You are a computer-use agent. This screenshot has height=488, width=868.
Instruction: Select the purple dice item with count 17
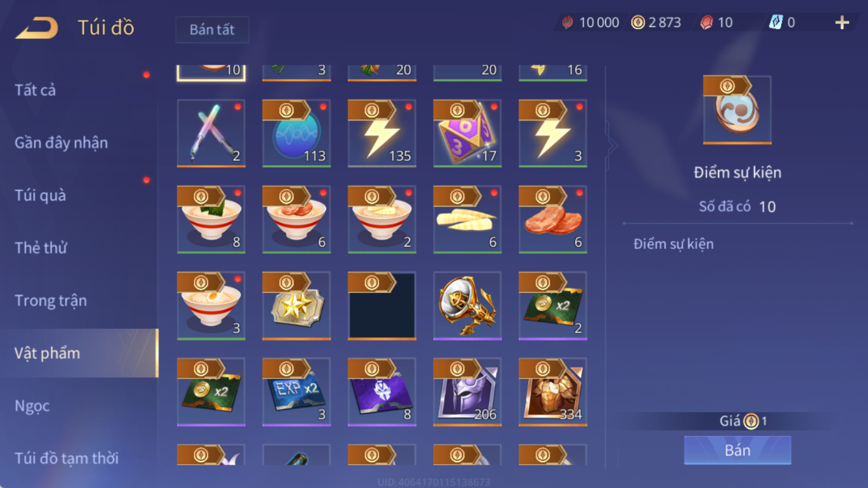[x=467, y=134]
